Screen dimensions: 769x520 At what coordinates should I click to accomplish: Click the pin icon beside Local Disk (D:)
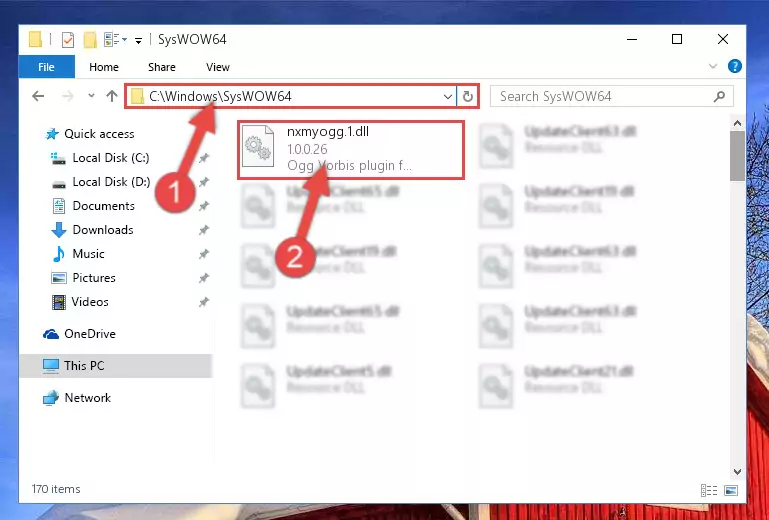click(x=204, y=182)
